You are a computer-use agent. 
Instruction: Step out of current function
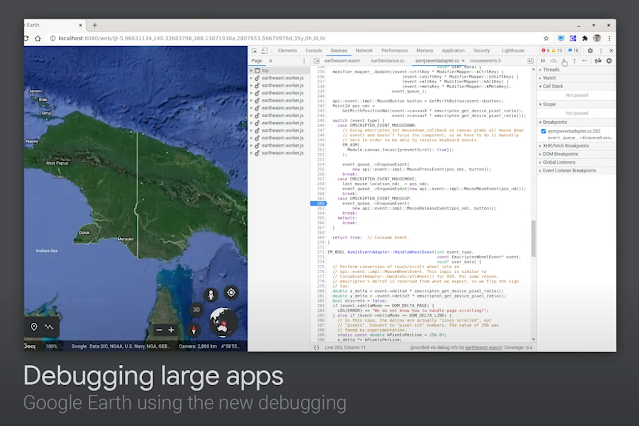tap(575, 61)
